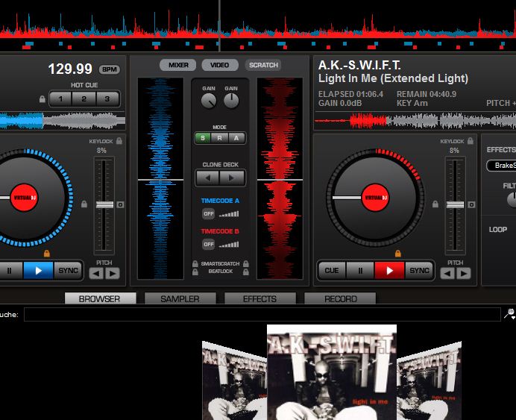The height and width of the screenshot is (420, 516).
Task: Click left deck pitch slider handle
Action: (104, 204)
